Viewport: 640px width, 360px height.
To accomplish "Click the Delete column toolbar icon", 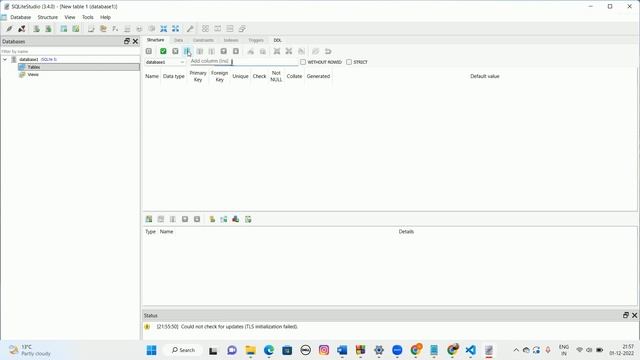I will tap(211, 51).
